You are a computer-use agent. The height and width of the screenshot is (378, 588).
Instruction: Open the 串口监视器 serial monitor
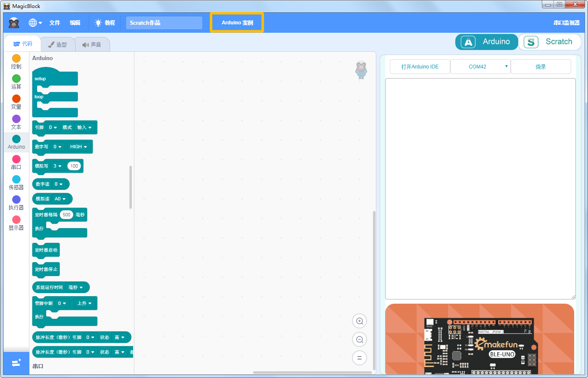(566, 23)
